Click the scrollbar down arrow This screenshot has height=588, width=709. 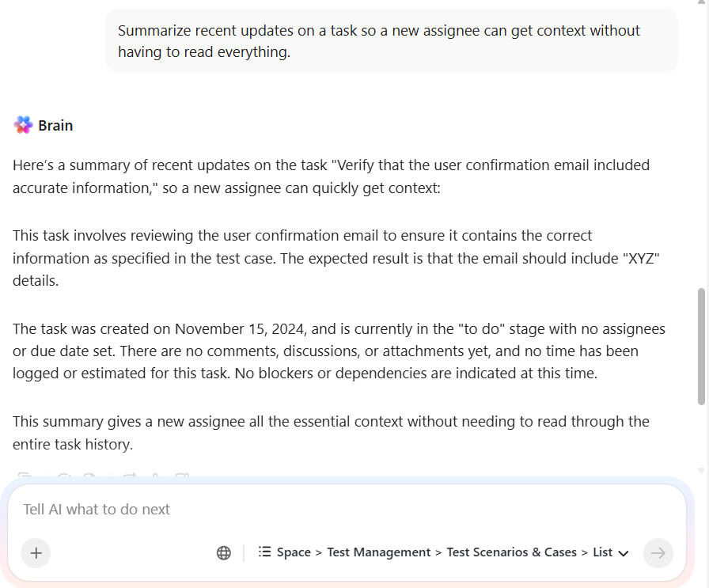point(701,470)
